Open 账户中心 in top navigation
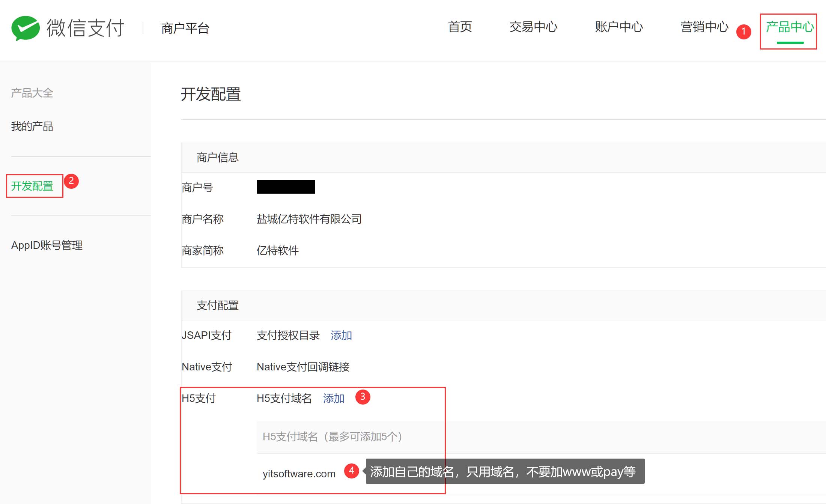Screen dimensions: 826x504 pos(618,27)
